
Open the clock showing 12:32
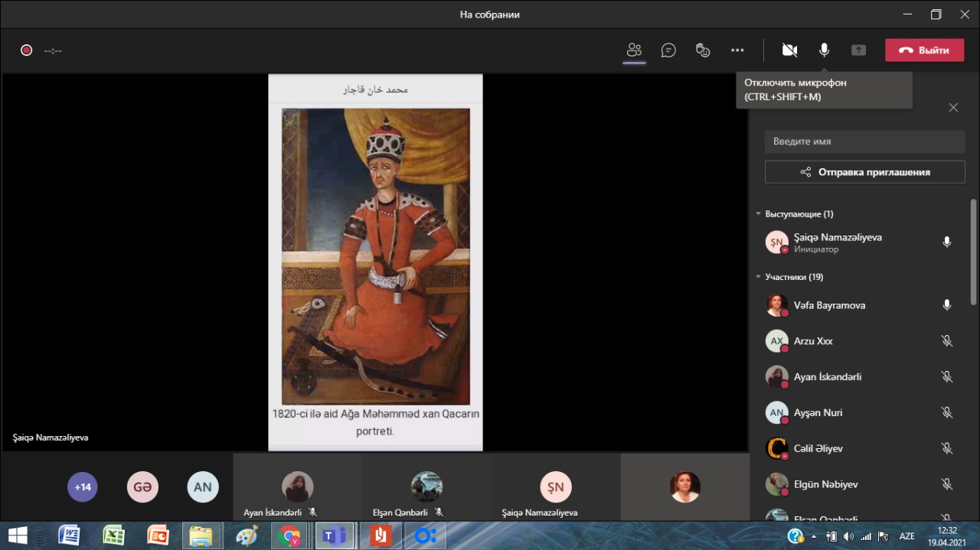[947, 535]
